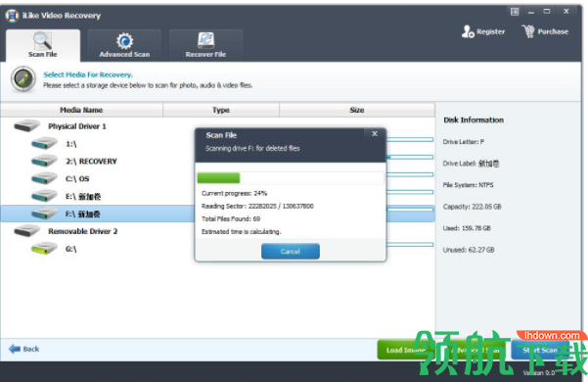Click the 1:\ drive usage bar

click(x=410, y=140)
